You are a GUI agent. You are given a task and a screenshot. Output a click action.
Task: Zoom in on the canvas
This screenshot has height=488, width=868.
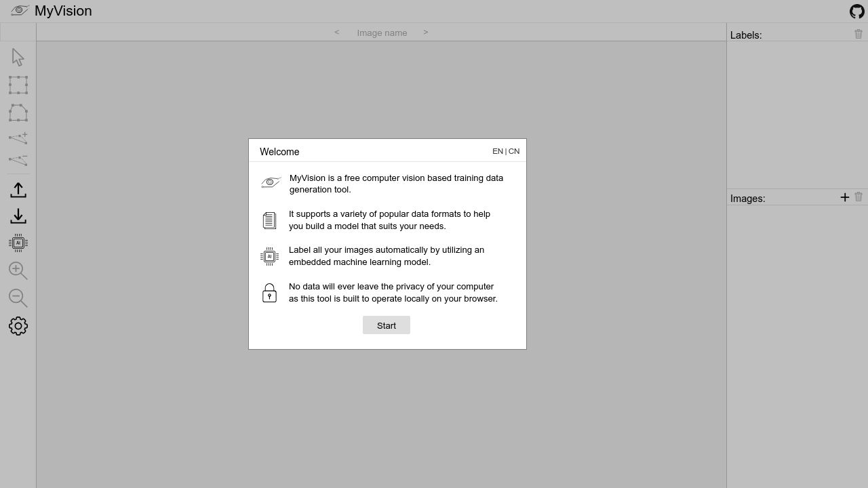coord(18,270)
